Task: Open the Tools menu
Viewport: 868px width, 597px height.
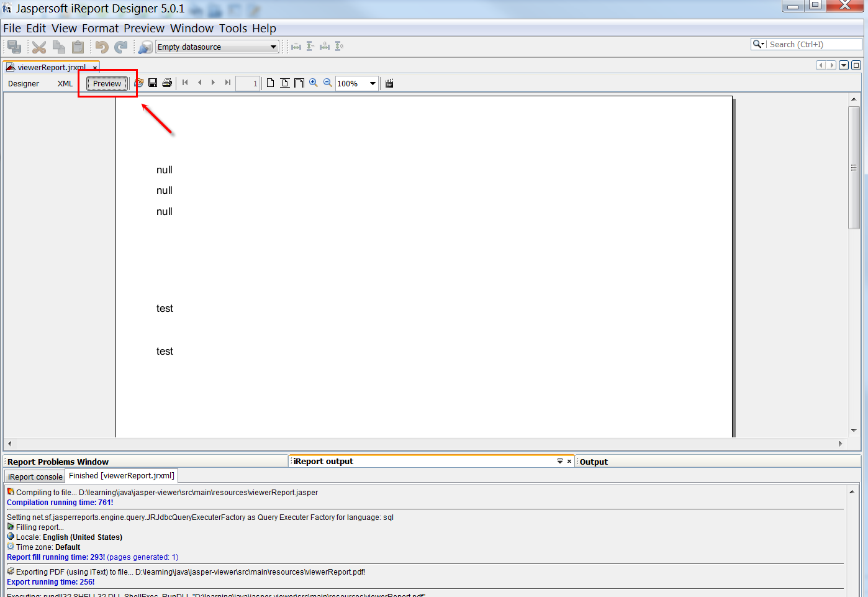Action: click(x=233, y=28)
